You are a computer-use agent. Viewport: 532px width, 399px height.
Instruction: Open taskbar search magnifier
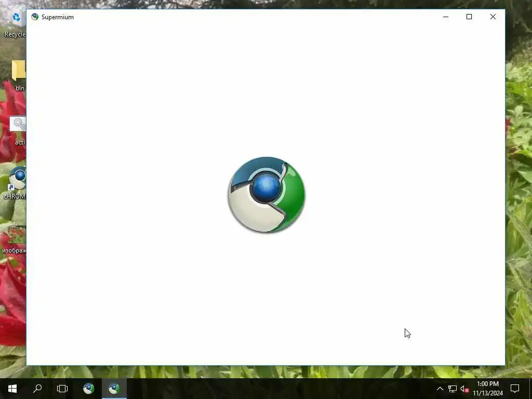[x=37, y=389]
